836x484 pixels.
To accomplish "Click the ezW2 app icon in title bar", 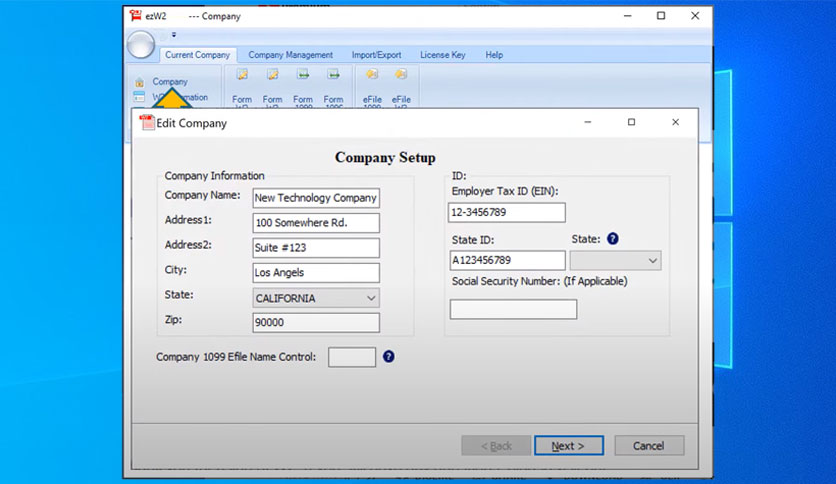I will click(x=135, y=16).
